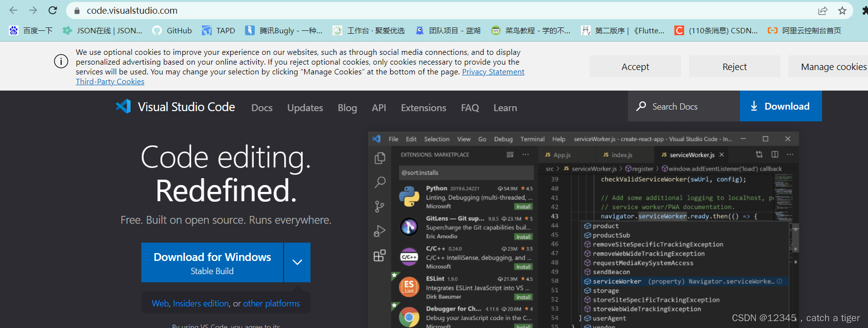Open the Third-Party Cookies link
Viewport: 868px width, 328px height.
click(110, 82)
